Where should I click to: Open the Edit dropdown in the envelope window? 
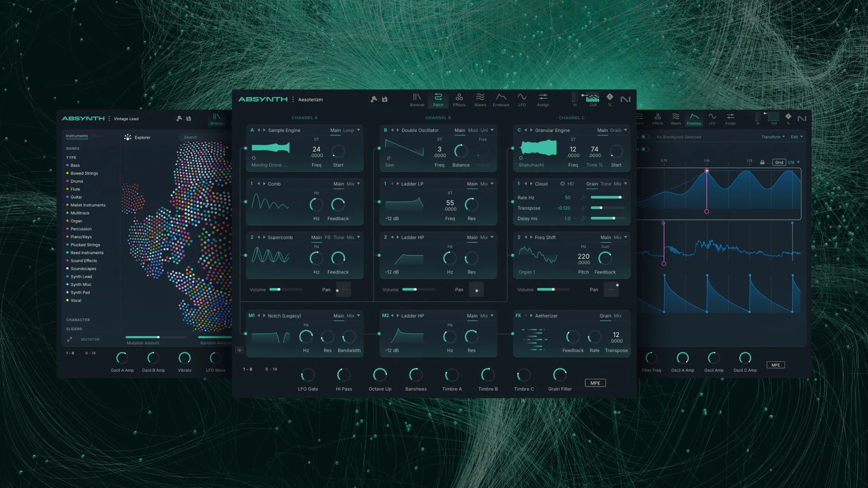pyautogui.click(x=797, y=137)
